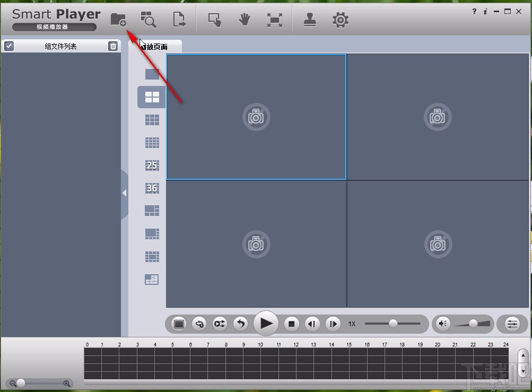Open settings with the gear icon
This screenshot has height=392, width=532.
pyautogui.click(x=341, y=20)
